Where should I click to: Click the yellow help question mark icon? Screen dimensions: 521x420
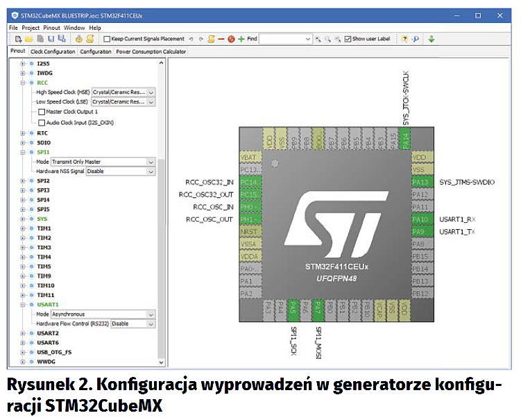[404, 39]
